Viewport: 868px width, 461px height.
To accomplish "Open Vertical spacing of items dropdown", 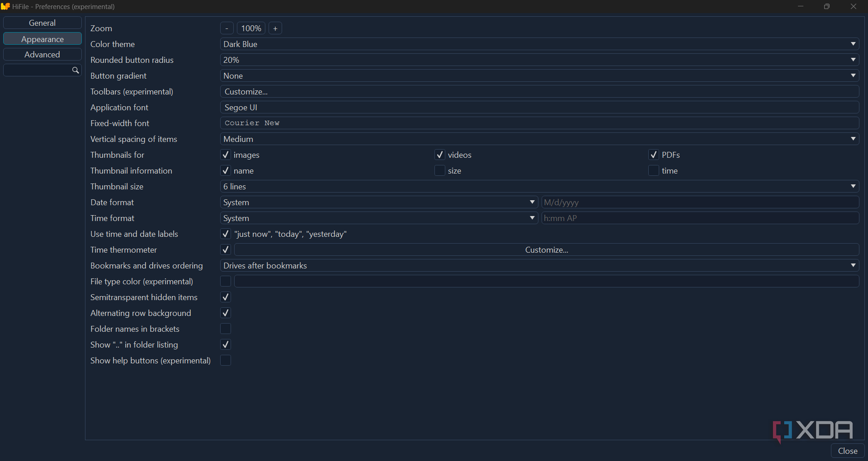I will click(x=540, y=139).
